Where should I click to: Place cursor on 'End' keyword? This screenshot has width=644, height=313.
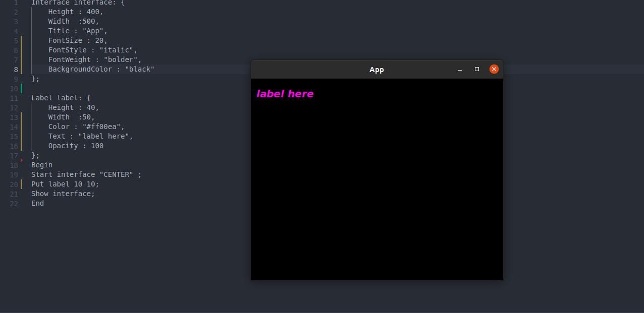(37, 203)
